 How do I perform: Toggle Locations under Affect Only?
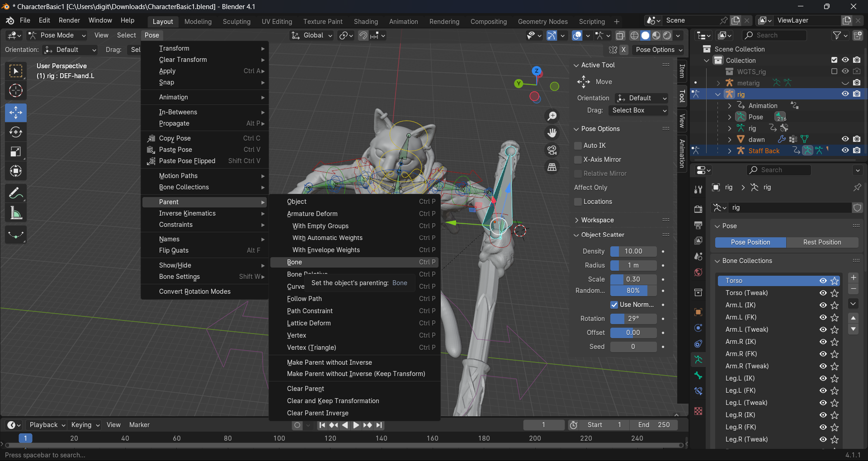click(x=578, y=202)
